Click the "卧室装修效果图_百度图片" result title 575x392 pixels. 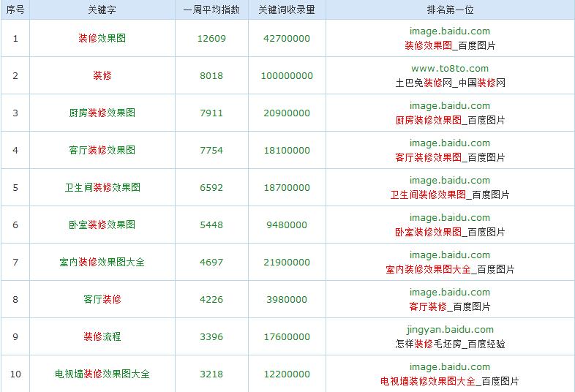click(449, 232)
